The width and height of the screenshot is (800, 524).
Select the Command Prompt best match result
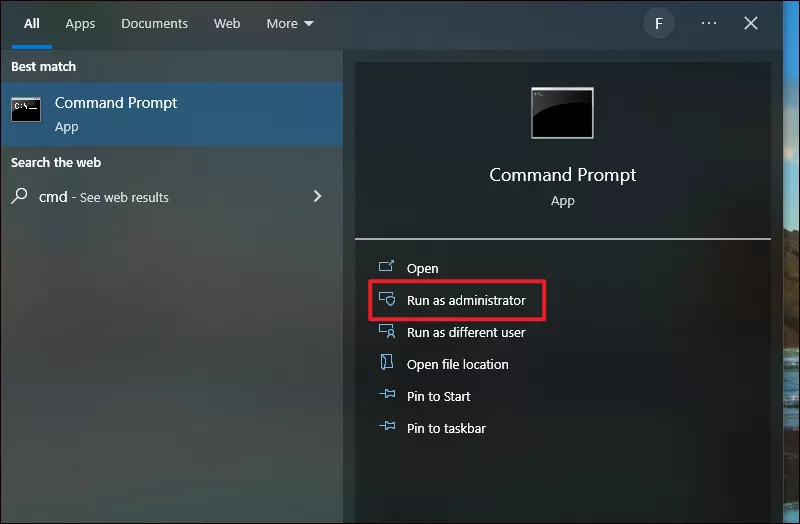171,114
